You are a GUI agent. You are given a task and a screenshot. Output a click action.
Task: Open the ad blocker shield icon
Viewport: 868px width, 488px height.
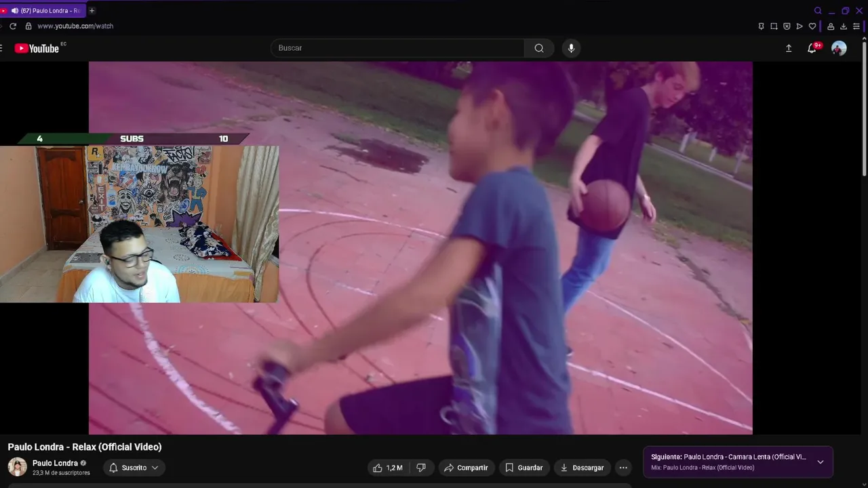pos(787,26)
